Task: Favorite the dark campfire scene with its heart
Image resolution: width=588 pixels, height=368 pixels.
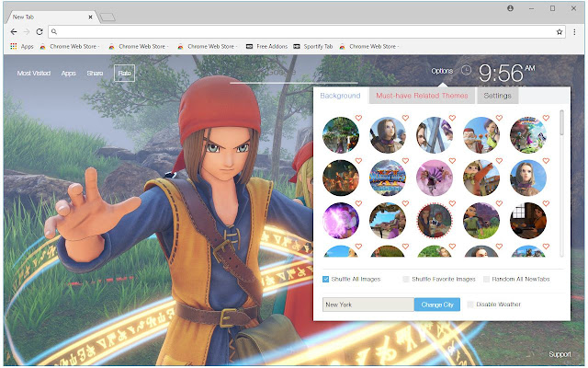Action: click(358, 161)
